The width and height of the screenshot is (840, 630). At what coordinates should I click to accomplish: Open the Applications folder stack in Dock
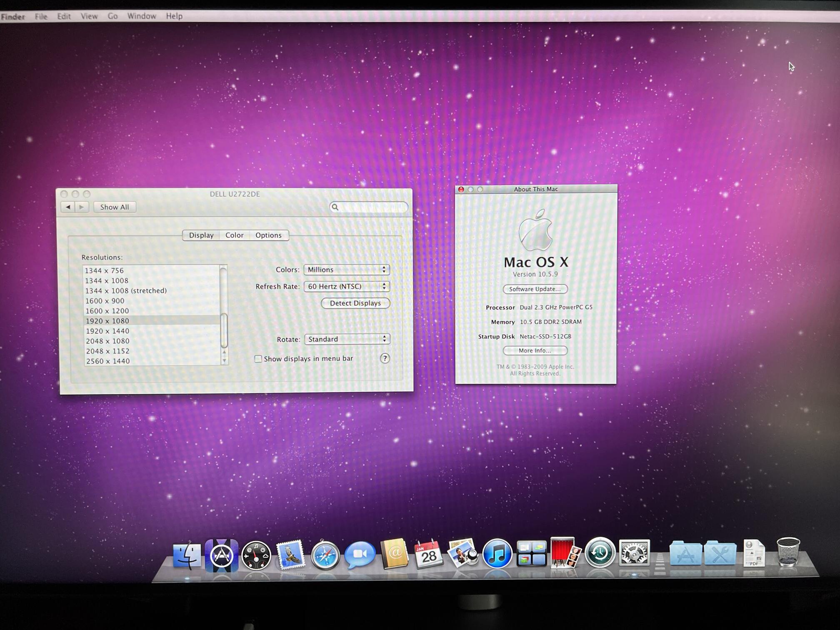click(685, 552)
